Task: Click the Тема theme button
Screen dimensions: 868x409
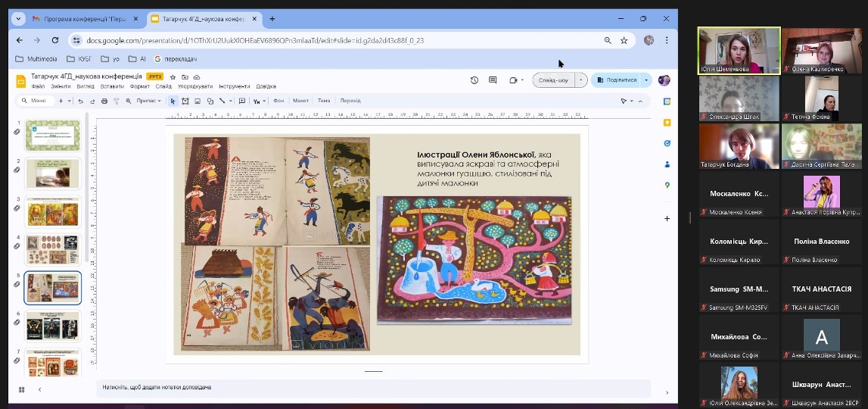Action: click(324, 101)
